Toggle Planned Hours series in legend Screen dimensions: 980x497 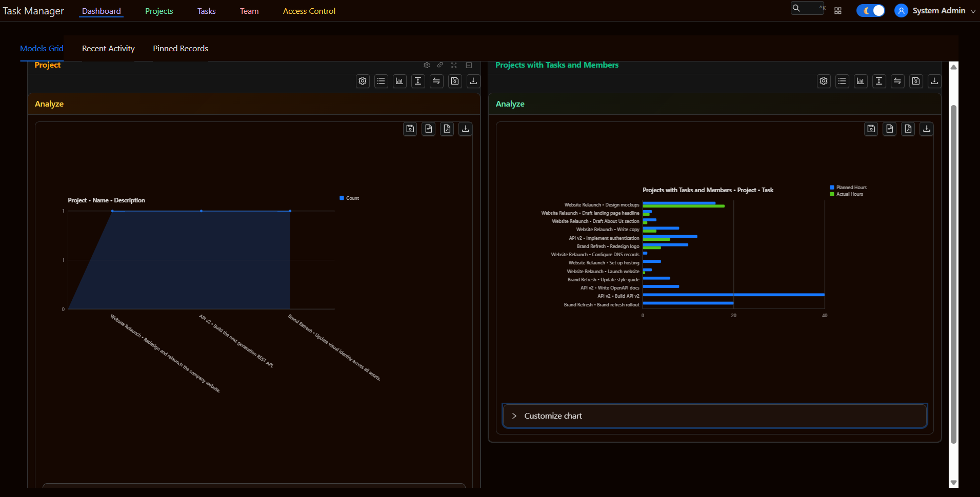tap(848, 188)
